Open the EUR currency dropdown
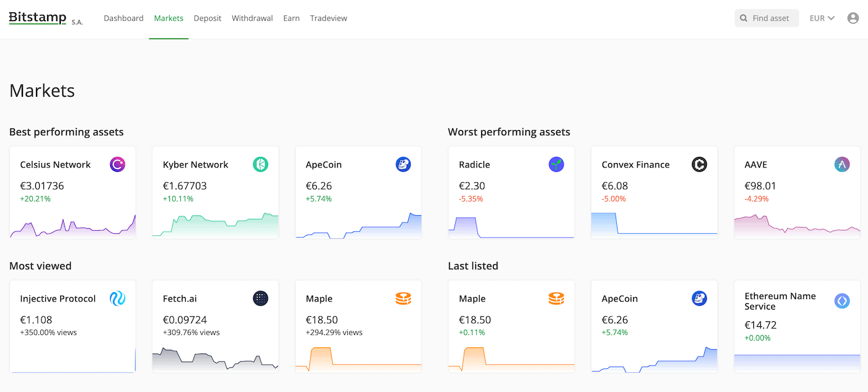The image size is (868, 392). 822,18
